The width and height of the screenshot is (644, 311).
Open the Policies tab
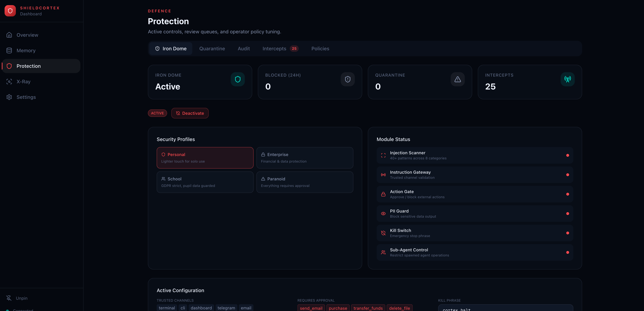320,49
